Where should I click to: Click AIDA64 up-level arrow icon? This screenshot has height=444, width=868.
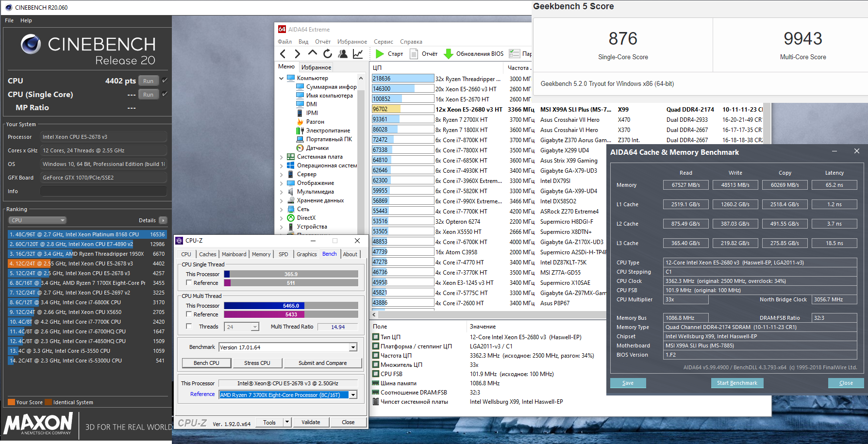tap(313, 53)
